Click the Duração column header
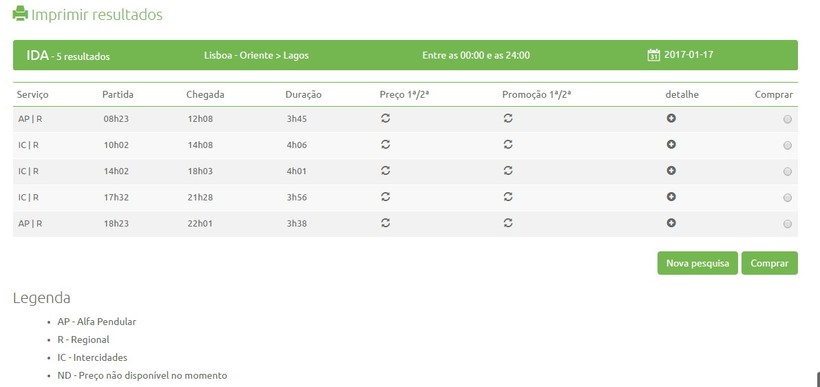Image resolution: width=820 pixels, height=387 pixels. pos(303,95)
